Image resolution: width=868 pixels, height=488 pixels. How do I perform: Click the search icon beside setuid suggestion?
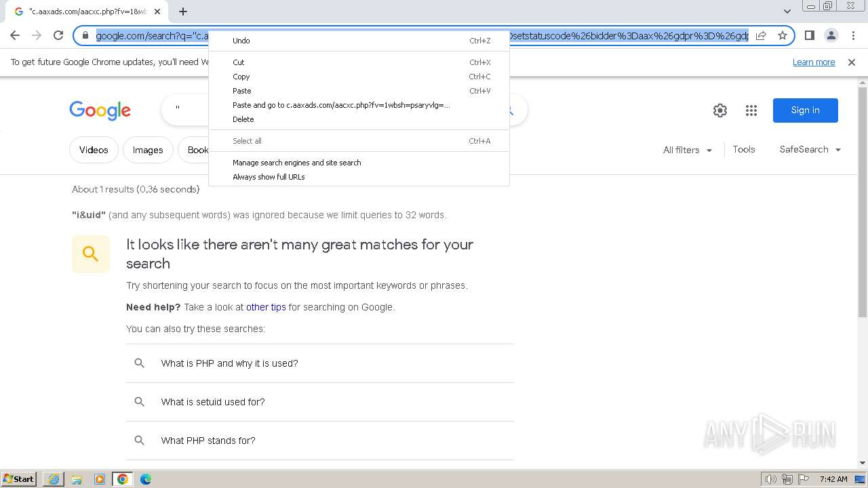140,402
